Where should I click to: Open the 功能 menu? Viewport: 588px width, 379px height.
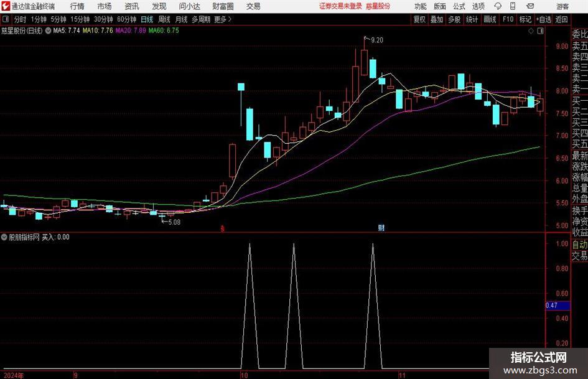click(421, 6)
